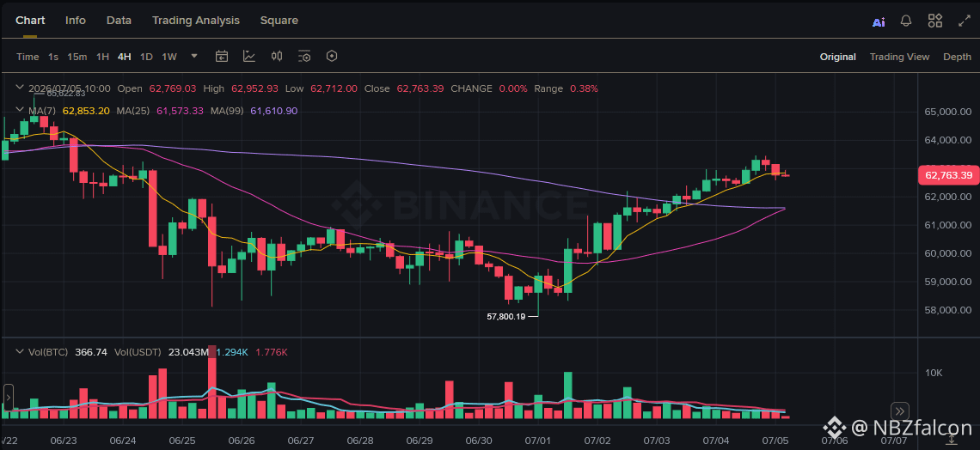Click the 07/01 date axis label
This screenshot has width=980, height=450.
(x=538, y=441)
